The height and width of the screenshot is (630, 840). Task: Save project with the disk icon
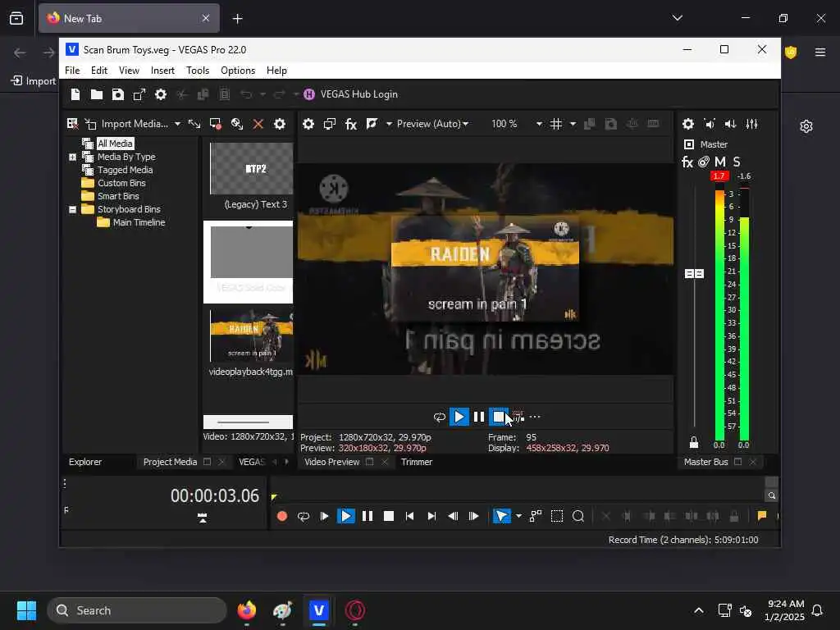tap(118, 94)
